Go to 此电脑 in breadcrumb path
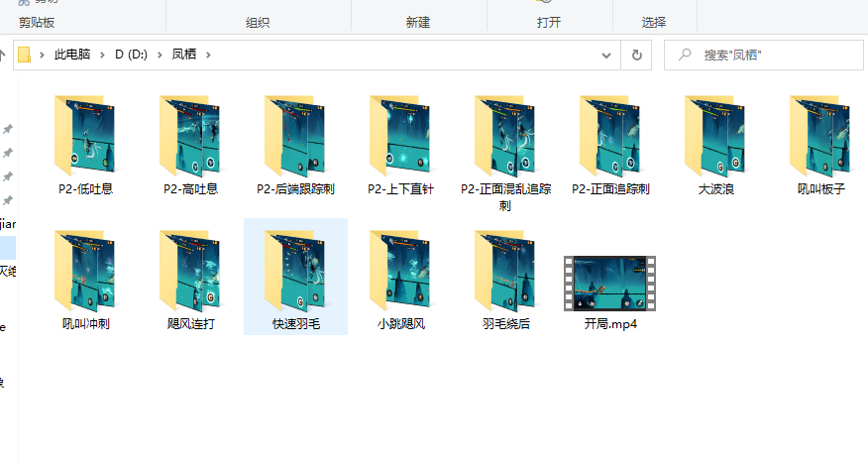 point(72,55)
